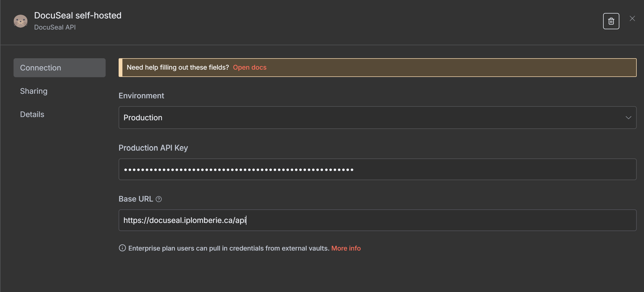Click the credential name DocuSeal self-hosted

tap(78, 15)
